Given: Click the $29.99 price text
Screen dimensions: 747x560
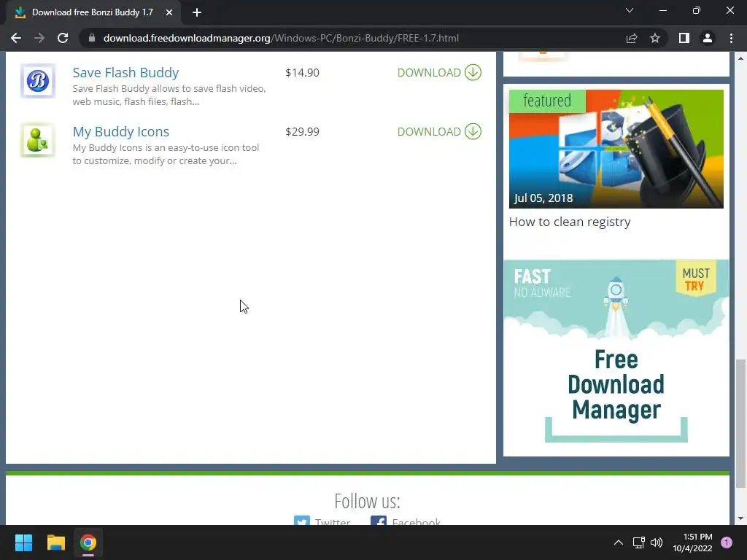Looking at the screenshot, I should click(x=302, y=131).
